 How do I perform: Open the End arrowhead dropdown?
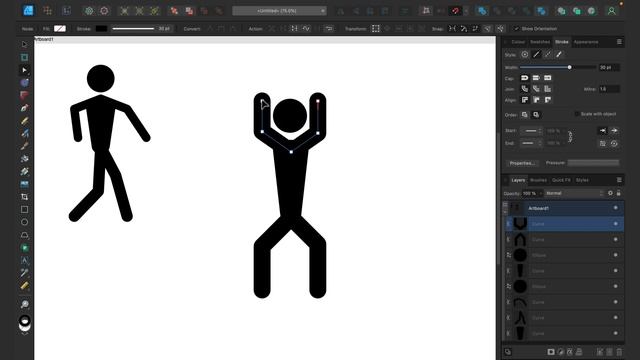(531, 143)
